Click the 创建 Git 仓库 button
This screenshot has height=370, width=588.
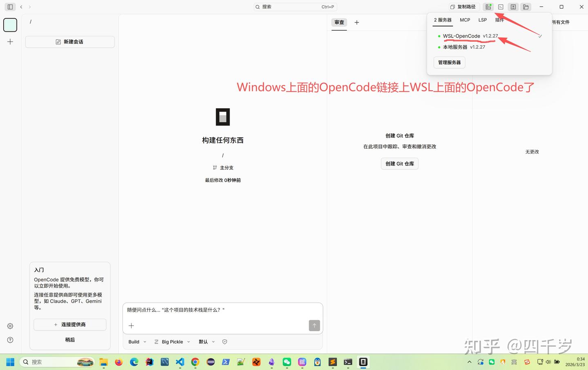click(400, 164)
